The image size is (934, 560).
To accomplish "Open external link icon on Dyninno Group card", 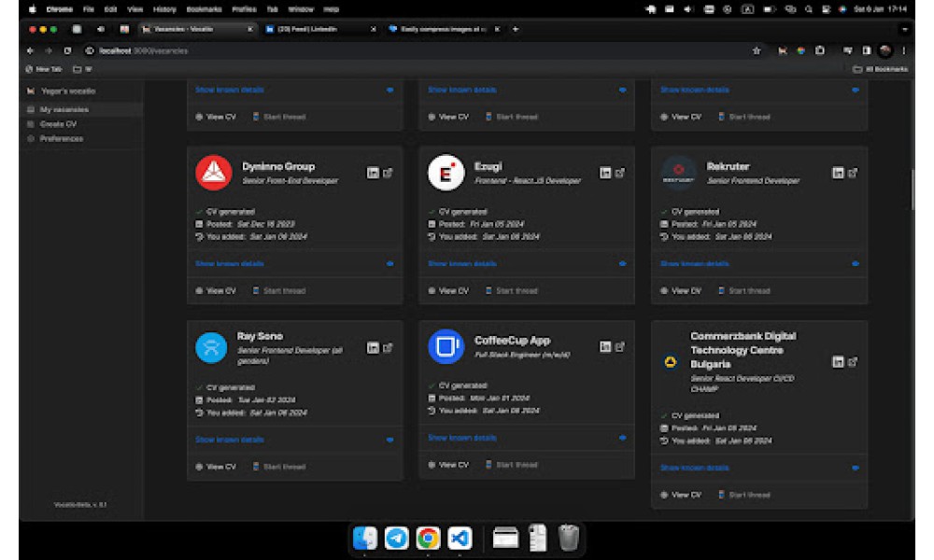I will pyautogui.click(x=388, y=174).
